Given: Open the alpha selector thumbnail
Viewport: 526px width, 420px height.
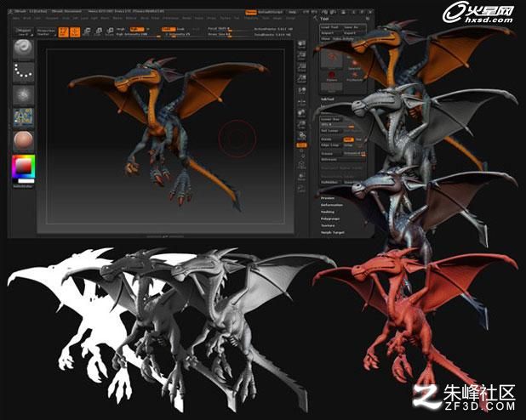Looking at the screenshot, I should coord(24,94).
